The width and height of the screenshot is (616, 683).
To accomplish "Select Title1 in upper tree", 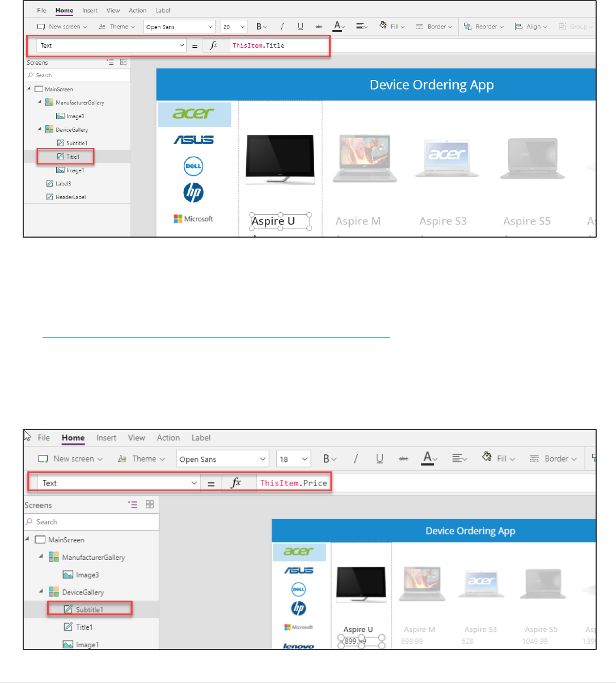I will click(68, 157).
